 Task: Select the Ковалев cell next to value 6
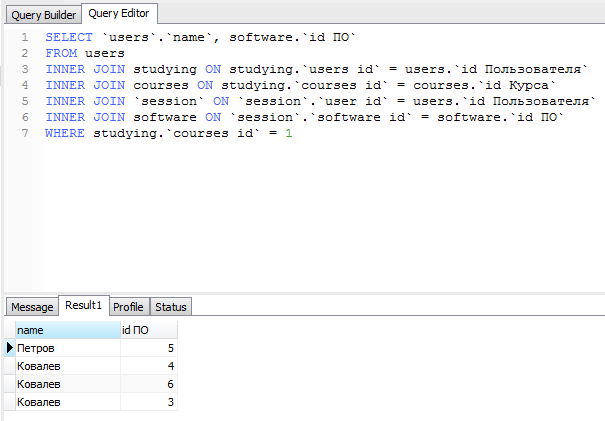68,384
